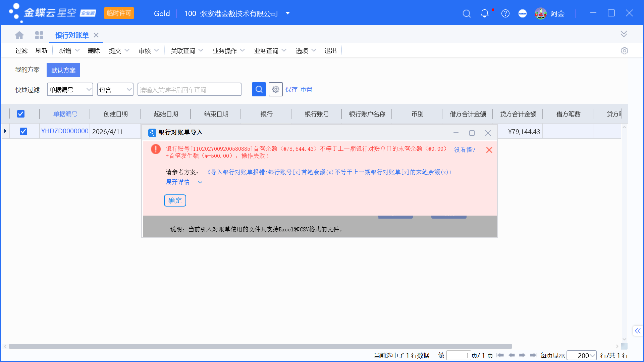Screen dimensions: 644x362
Task: Click 我的方案 label
Action: [x=28, y=70]
